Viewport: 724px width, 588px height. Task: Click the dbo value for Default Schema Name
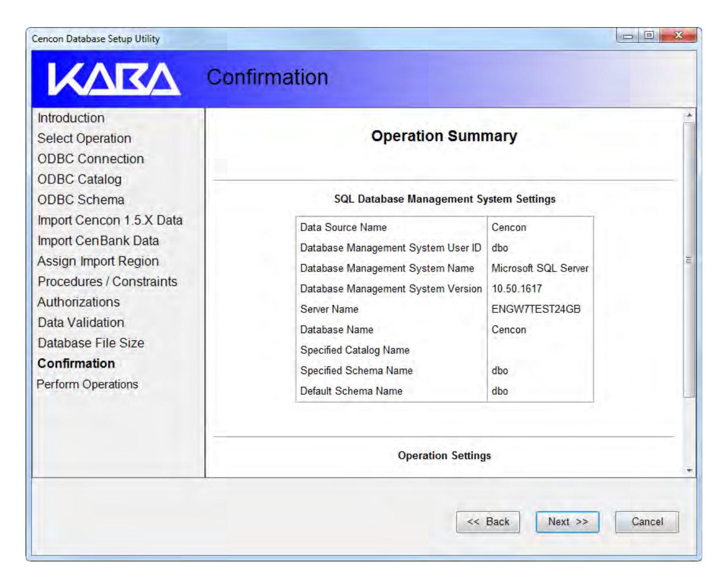(500, 391)
